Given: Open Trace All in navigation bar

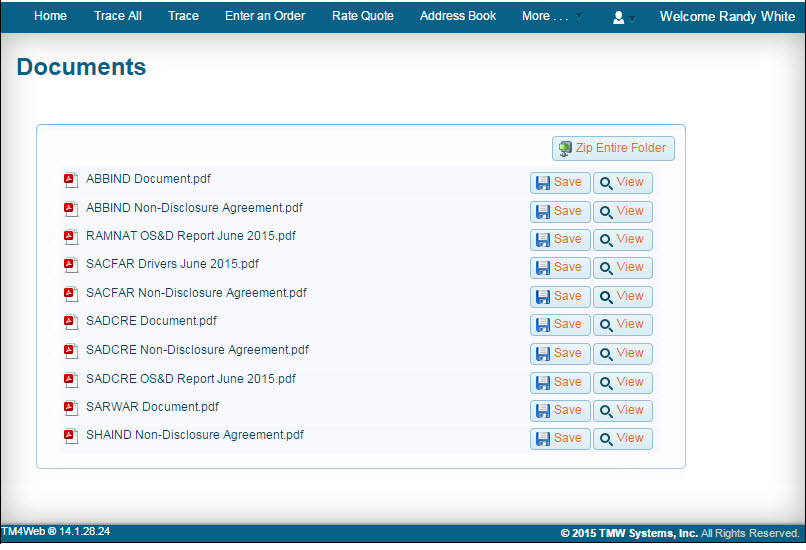Looking at the screenshot, I should 118,16.
